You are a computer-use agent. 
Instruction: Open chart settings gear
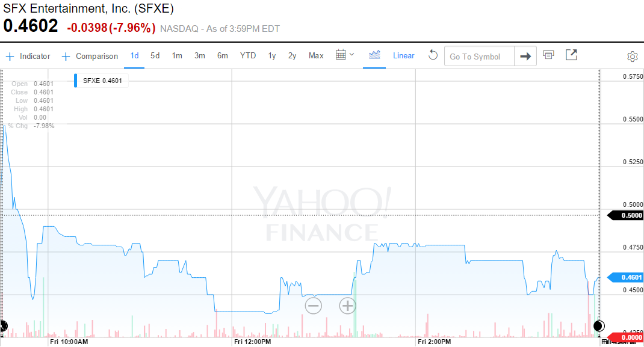click(632, 57)
